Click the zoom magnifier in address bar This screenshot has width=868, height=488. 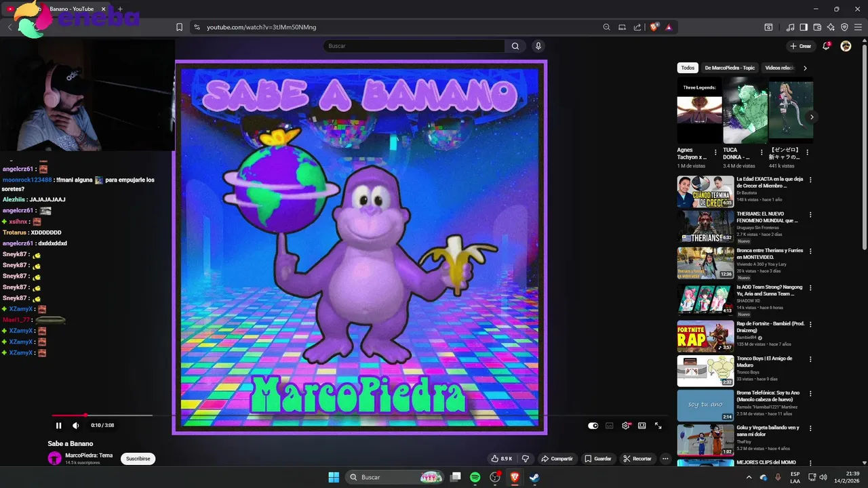click(x=606, y=27)
